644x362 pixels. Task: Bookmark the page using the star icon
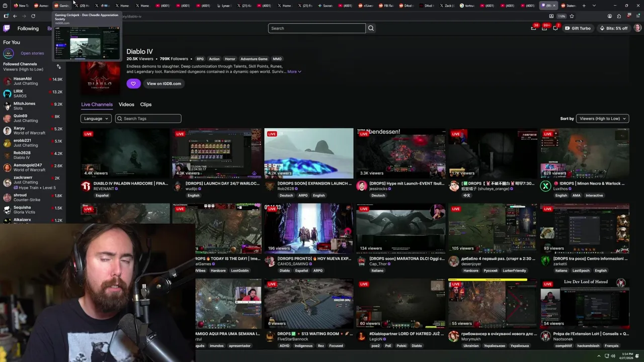coord(572,16)
